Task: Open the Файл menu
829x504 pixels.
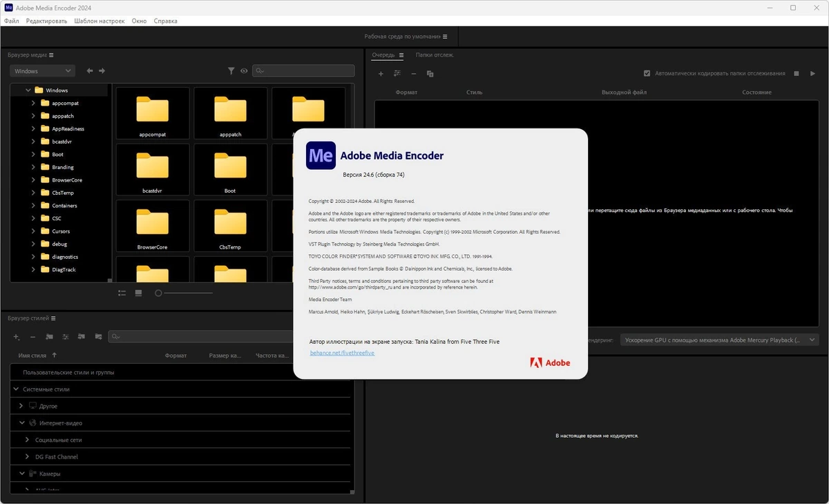Action: point(12,21)
